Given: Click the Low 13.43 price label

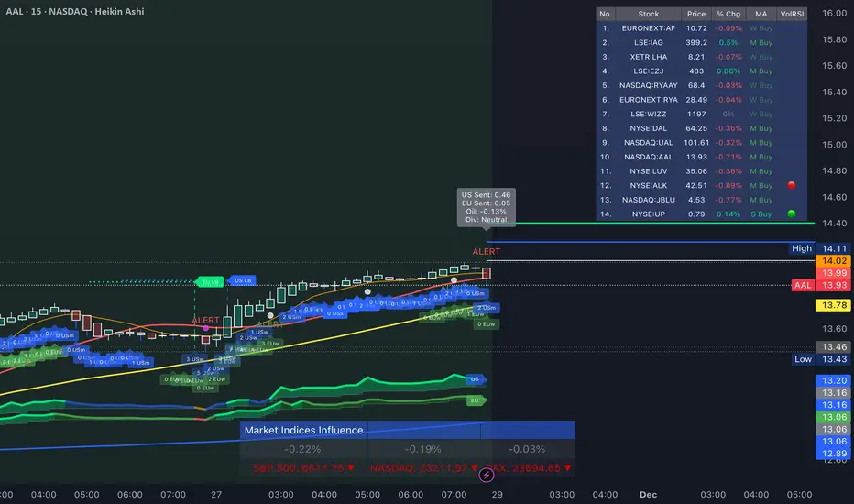Looking at the screenshot, I should pyautogui.click(x=820, y=359).
